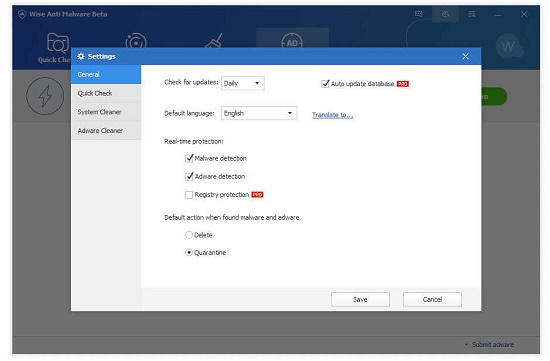
Task: Minimize the Wise Anti Malware window
Action: 498,14
